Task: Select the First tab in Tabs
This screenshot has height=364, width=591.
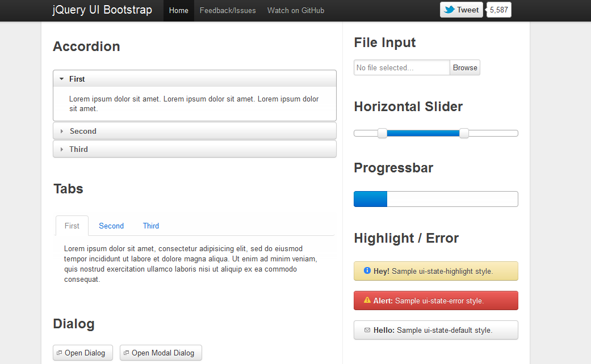Action: (x=72, y=226)
